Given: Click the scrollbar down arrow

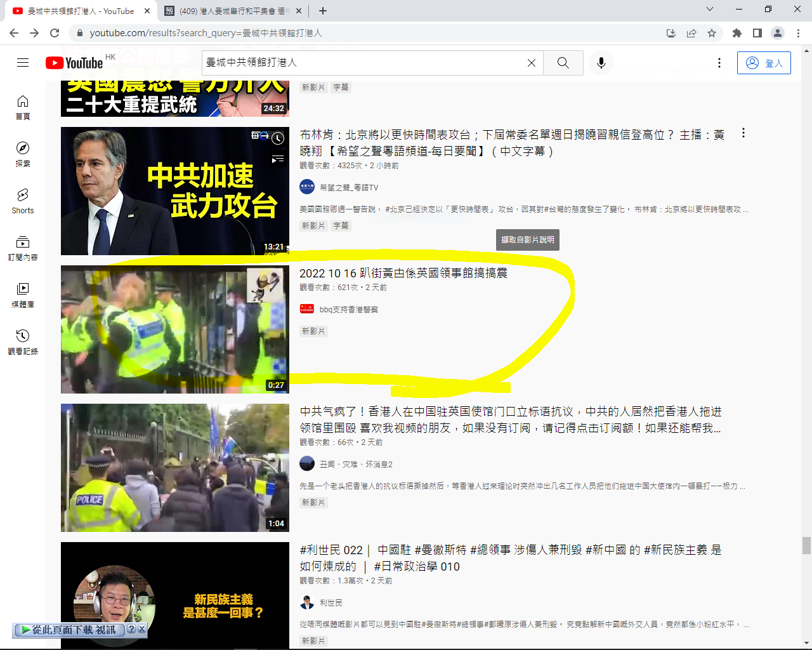Looking at the screenshot, I should point(806,642).
